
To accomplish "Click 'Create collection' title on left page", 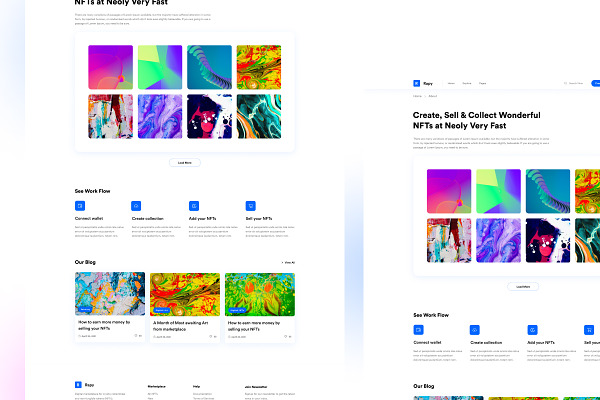I will tap(148, 219).
